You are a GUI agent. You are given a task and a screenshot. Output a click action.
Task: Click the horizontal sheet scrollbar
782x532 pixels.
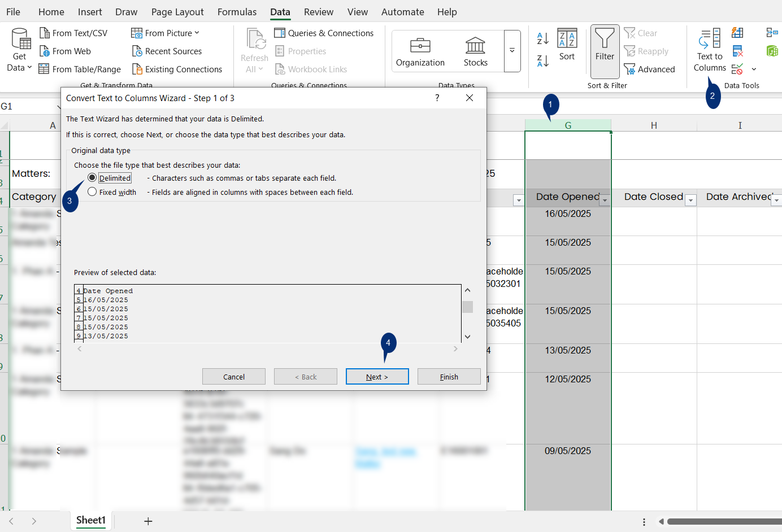pos(724,521)
